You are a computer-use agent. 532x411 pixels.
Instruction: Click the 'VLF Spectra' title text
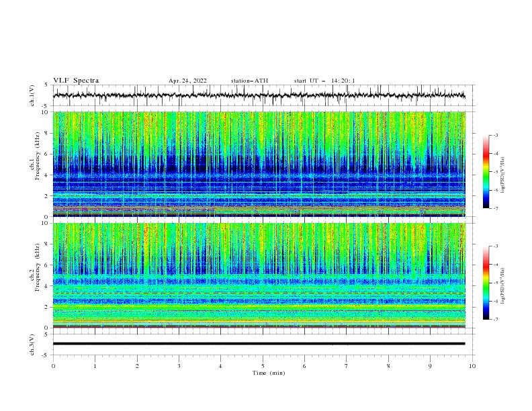tap(76, 81)
